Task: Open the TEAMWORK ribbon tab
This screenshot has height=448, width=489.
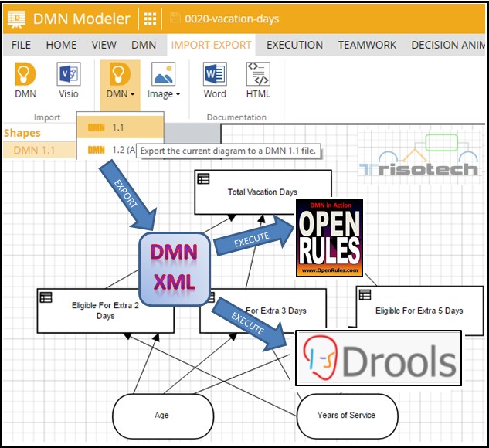Action: [x=366, y=45]
